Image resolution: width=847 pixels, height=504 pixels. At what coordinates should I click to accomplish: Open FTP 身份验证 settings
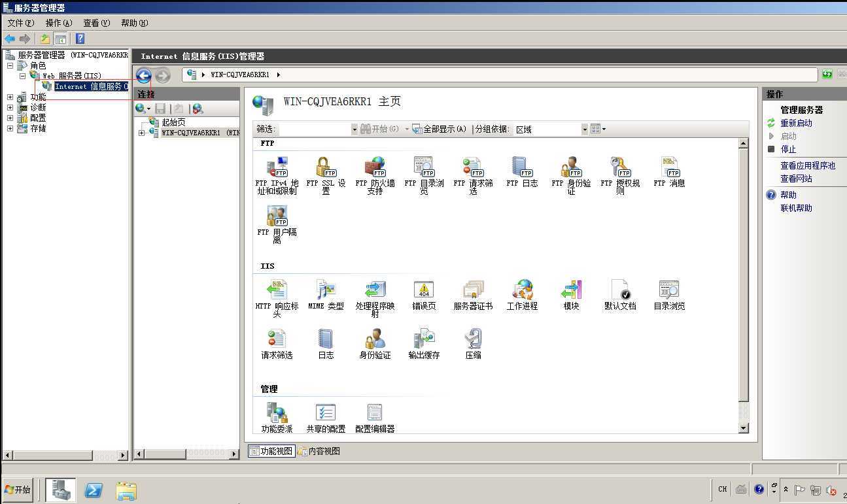pyautogui.click(x=571, y=175)
